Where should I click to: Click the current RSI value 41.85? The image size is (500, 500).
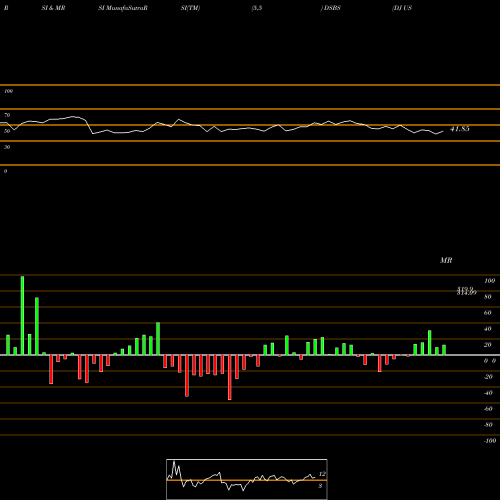coord(460,129)
